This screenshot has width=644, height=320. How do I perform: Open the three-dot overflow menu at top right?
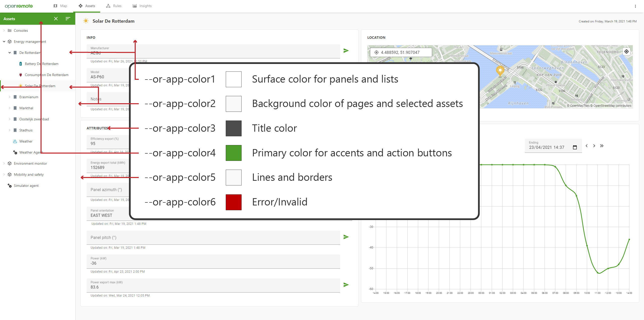(x=635, y=6)
